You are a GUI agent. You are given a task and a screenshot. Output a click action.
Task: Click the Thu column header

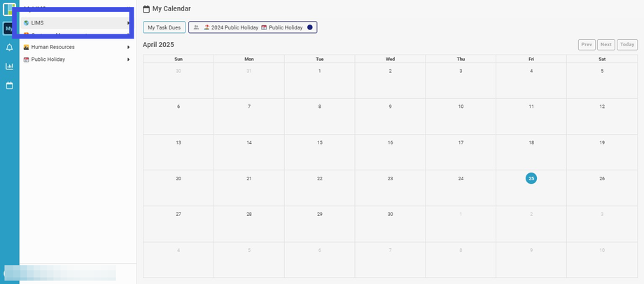click(x=461, y=60)
